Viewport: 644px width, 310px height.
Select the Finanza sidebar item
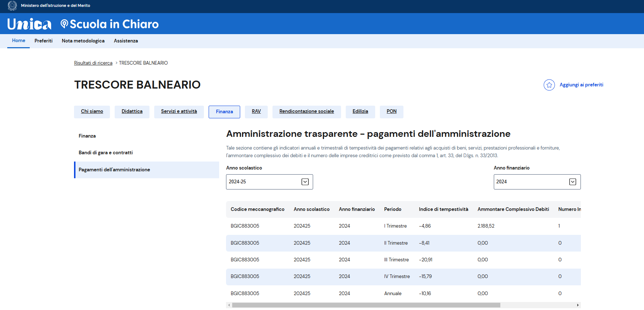[87, 136]
